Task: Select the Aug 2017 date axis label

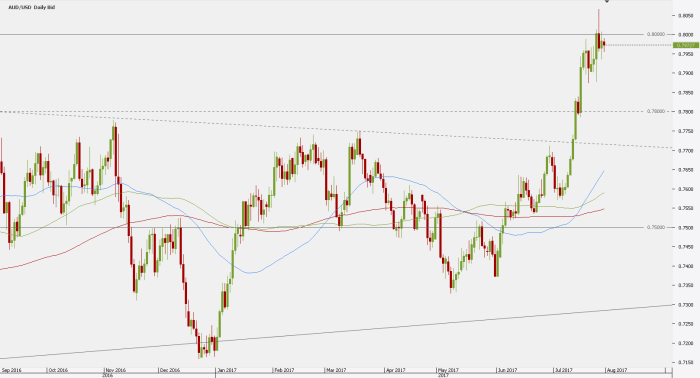Action: pyautogui.click(x=617, y=370)
